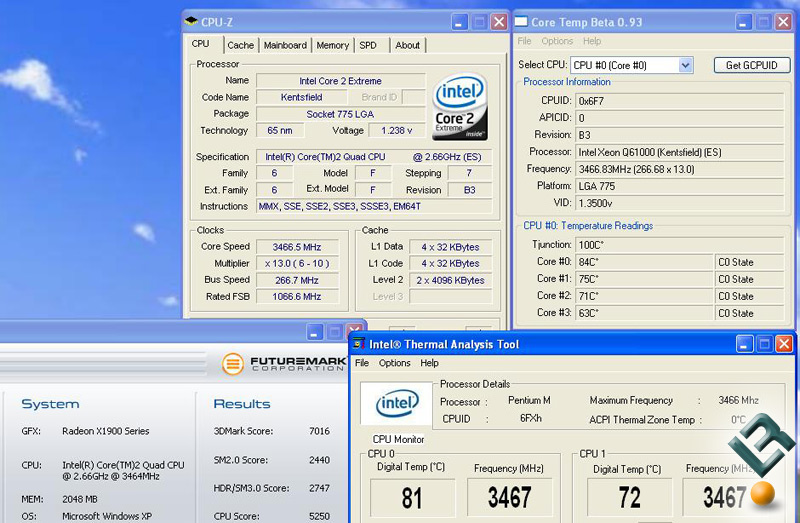
Task: Click the Core #0 temperature 84C
Action: 644,262
